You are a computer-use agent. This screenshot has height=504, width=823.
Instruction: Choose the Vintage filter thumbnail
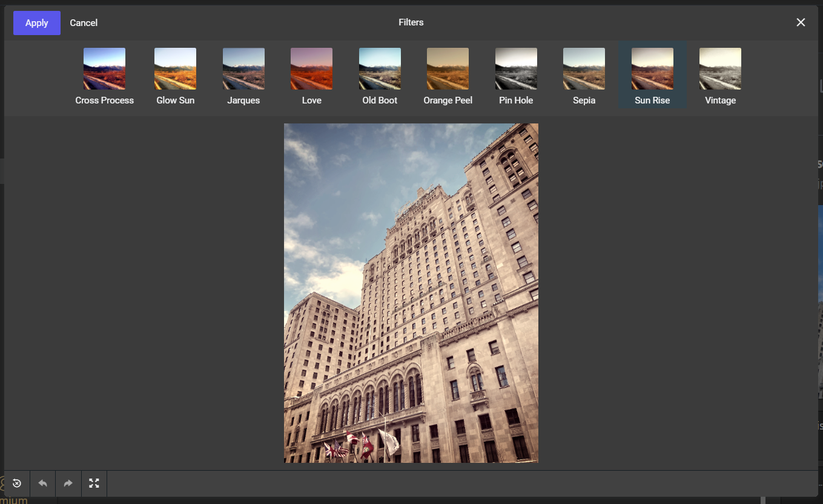(721, 69)
